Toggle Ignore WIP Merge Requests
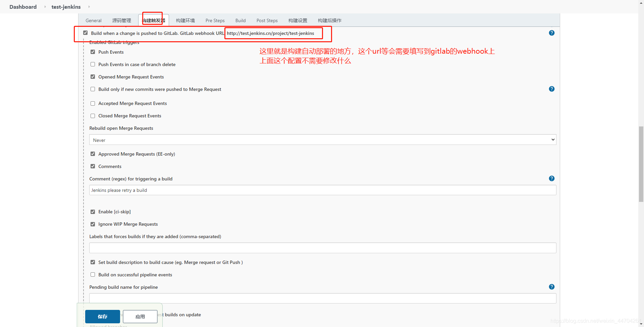Screen dimensions: 644x327 click(93, 224)
